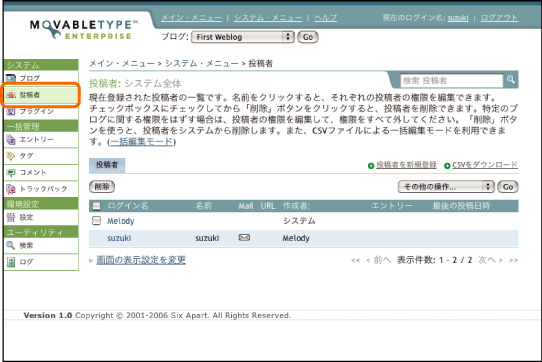This screenshot has width=542, height=362.
Task: Click the magnifier search submit icon
Action: 511,80
